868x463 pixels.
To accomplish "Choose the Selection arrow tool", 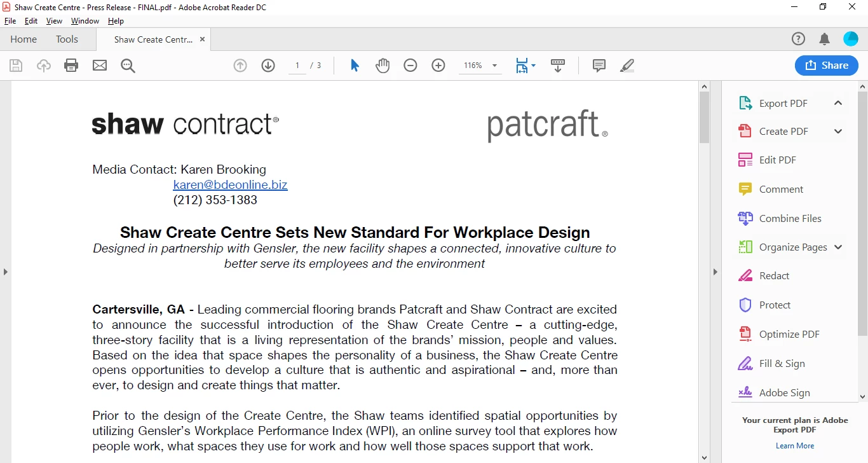I will pos(355,66).
